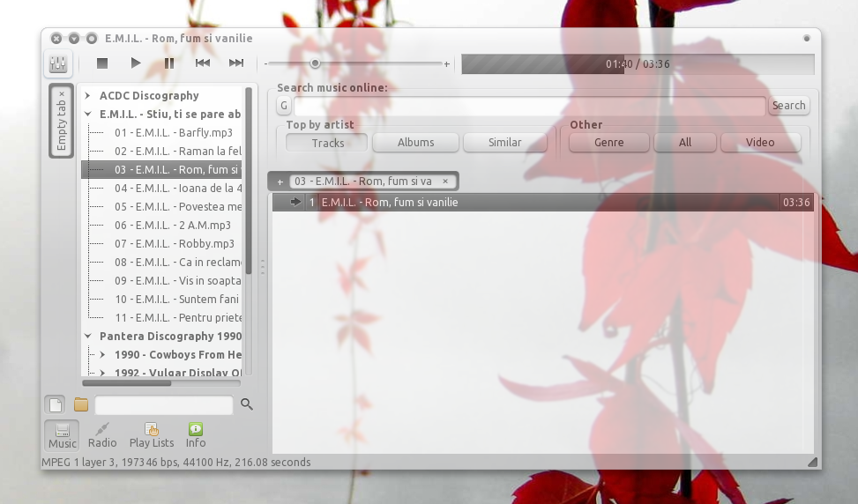
Task: Close the '03 - E.M.I.L. - Rom, fum si va' tab
Action: tap(445, 181)
